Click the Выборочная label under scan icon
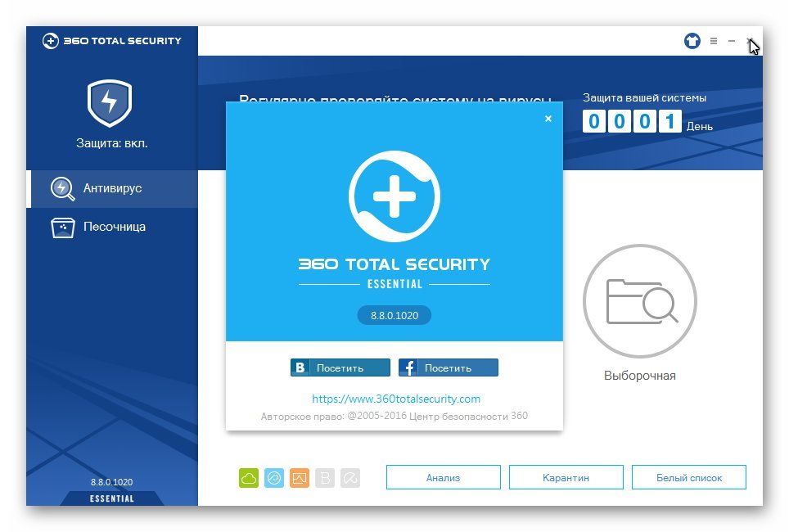 tap(639, 376)
